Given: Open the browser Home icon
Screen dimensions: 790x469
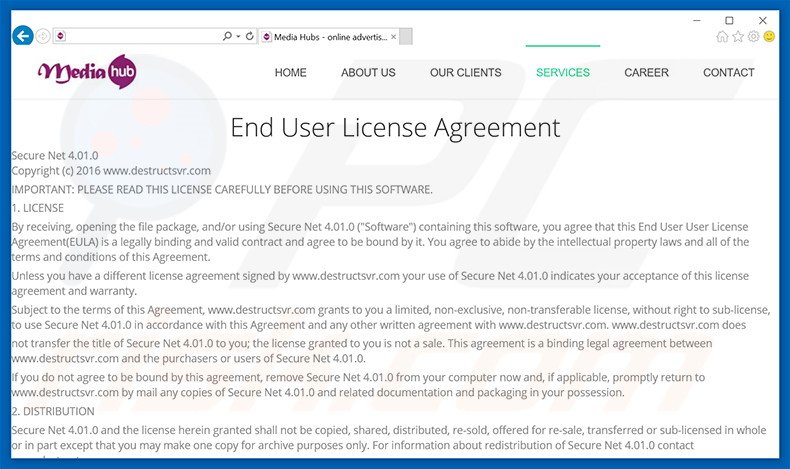Looking at the screenshot, I should 722,36.
